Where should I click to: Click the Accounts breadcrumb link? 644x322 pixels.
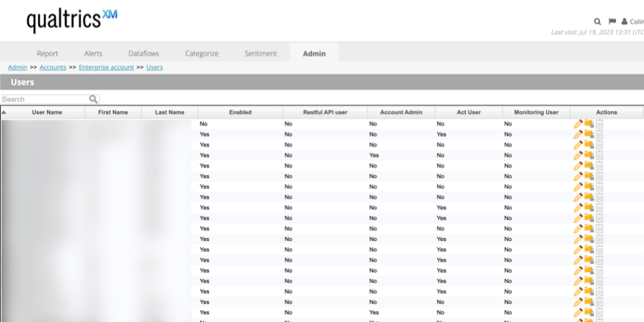point(53,67)
